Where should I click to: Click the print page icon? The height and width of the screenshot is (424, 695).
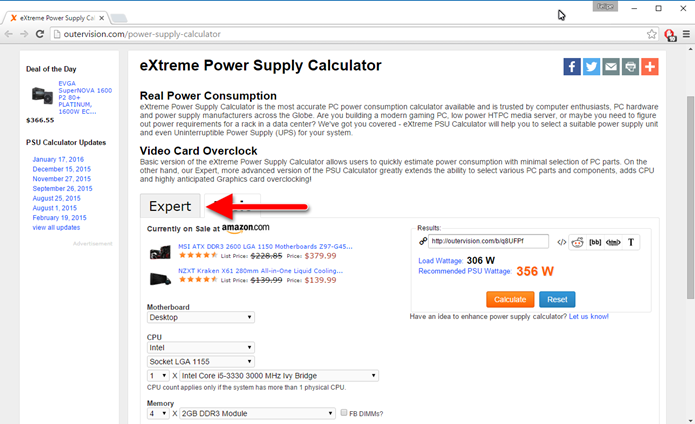tap(630, 67)
